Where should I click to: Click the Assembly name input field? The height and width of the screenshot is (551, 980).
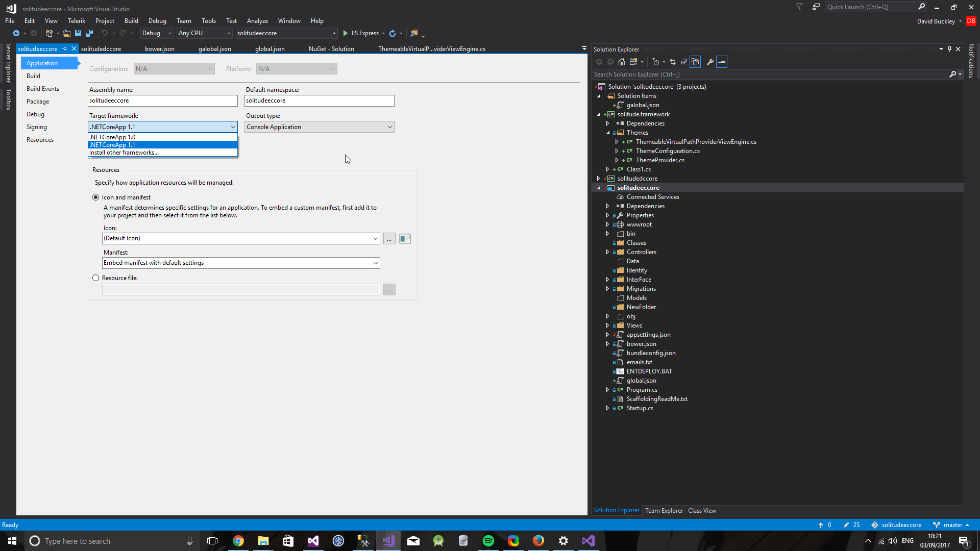[x=163, y=101]
